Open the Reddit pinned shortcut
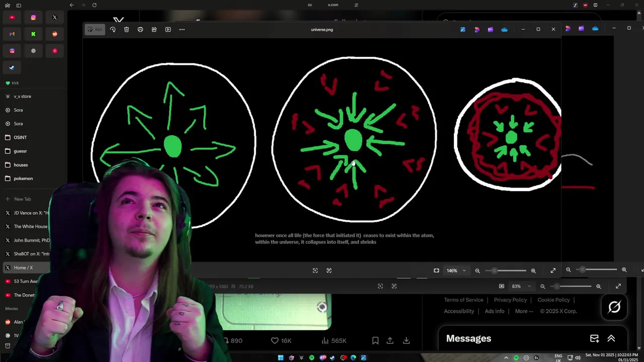The width and height of the screenshot is (644, 362). coord(55,34)
